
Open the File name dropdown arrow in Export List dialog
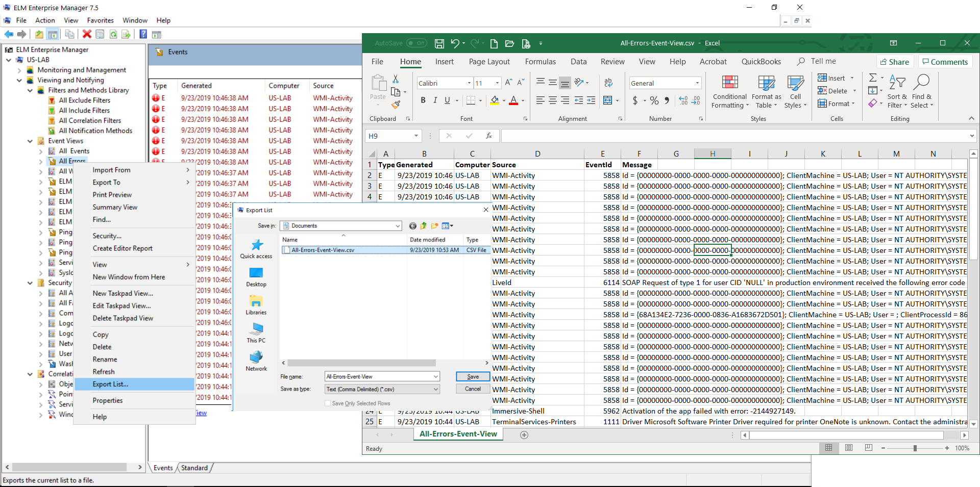pyautogui.click(x=436, y=376)
